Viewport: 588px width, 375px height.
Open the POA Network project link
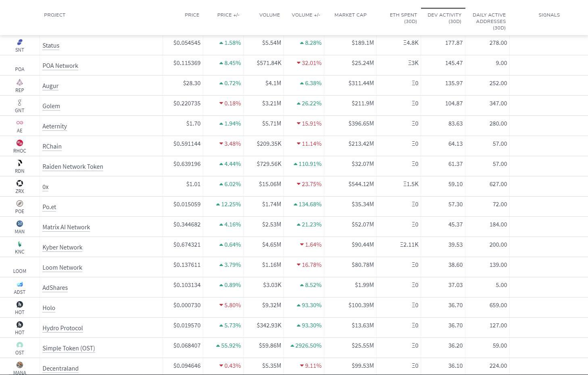point(60,66)
